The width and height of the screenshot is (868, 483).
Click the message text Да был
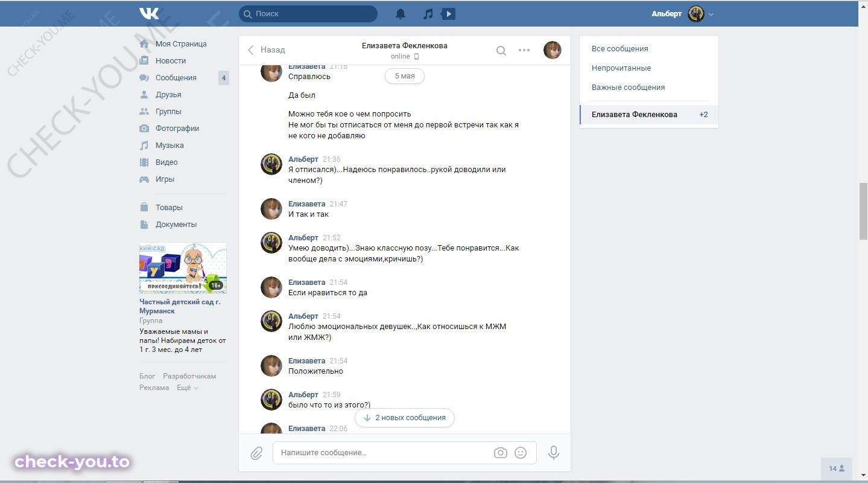point(302,95)
